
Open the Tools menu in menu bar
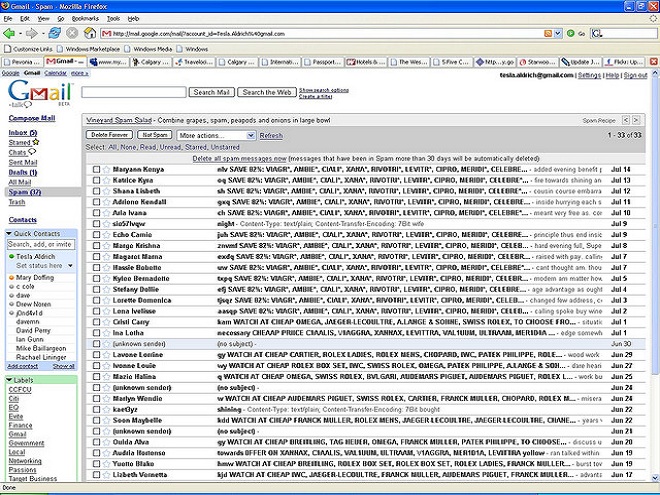[112, 18]
